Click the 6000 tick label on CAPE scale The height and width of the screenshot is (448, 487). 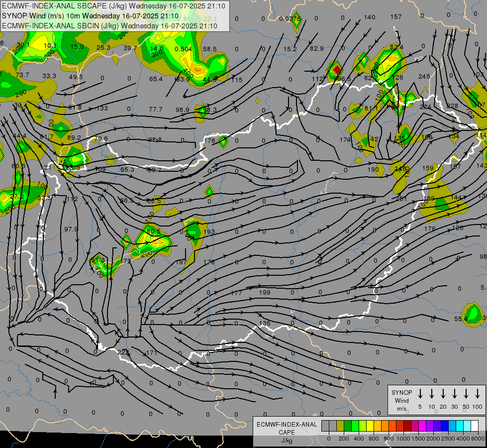pyautogui.click(x=479, y=439)
